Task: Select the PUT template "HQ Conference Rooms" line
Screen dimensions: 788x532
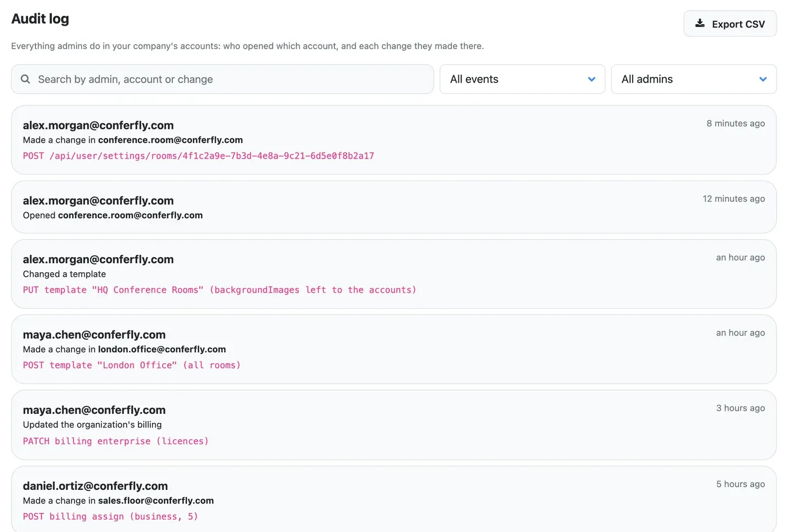Action: click(220, 290)
